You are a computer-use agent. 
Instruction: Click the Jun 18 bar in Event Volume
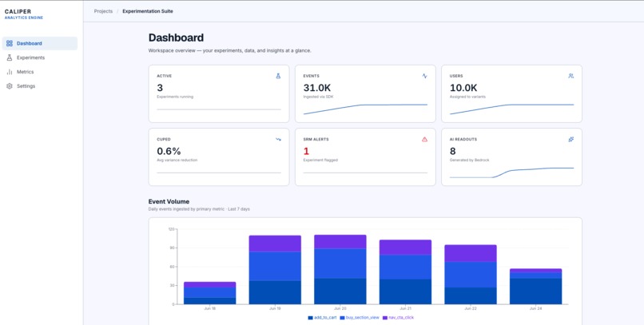[210, 293]
